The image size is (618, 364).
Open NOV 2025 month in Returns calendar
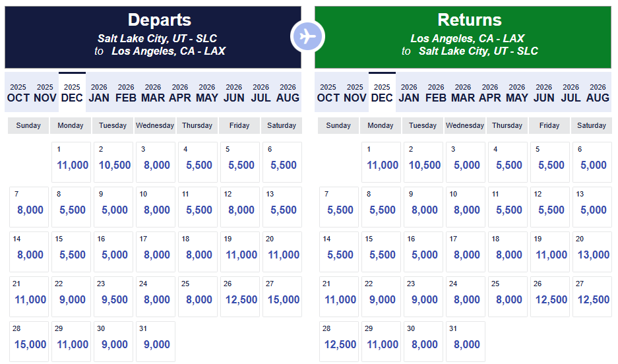[355, 92]
